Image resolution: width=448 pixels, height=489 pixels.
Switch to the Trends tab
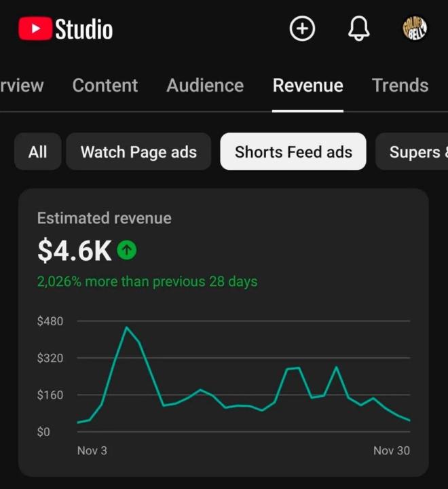point(400,86)
